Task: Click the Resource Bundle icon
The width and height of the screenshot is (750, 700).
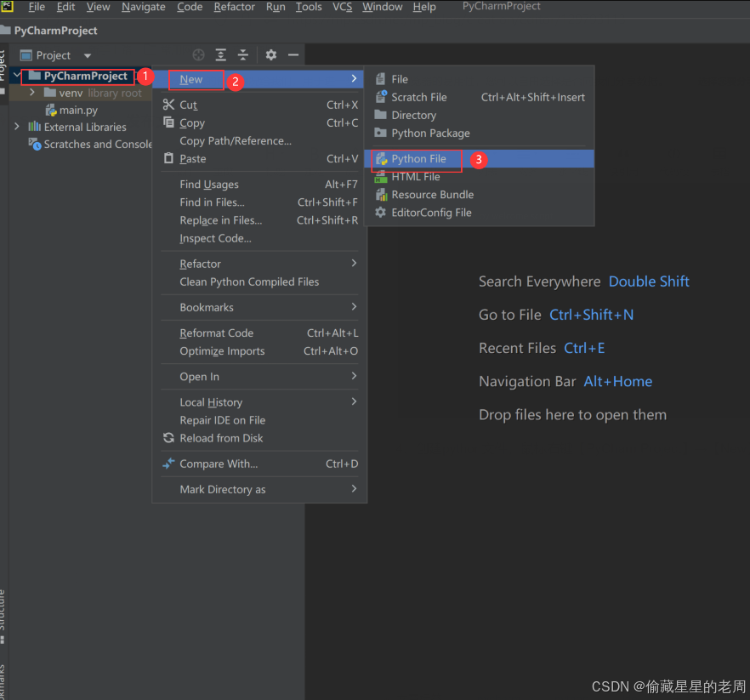Action: pos(381,195)
